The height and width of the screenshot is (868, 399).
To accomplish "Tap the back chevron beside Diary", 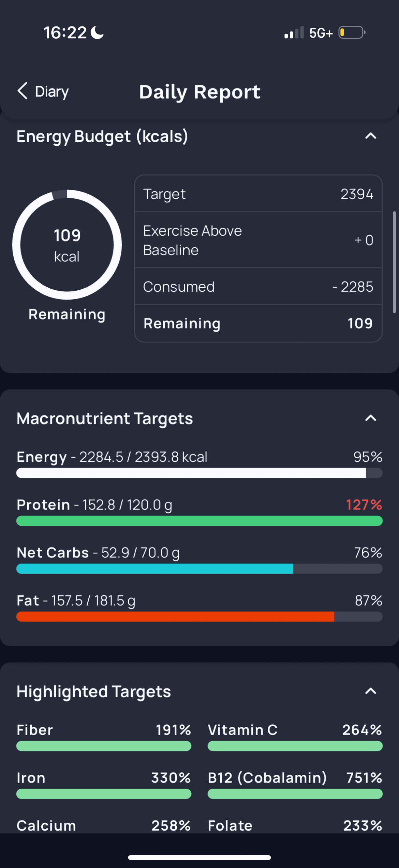I will 22,91.
